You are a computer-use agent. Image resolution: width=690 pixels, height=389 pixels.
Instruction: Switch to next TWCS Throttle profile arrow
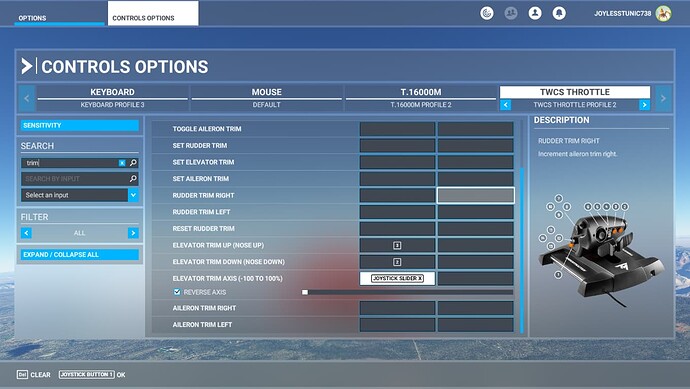(645, 105)
